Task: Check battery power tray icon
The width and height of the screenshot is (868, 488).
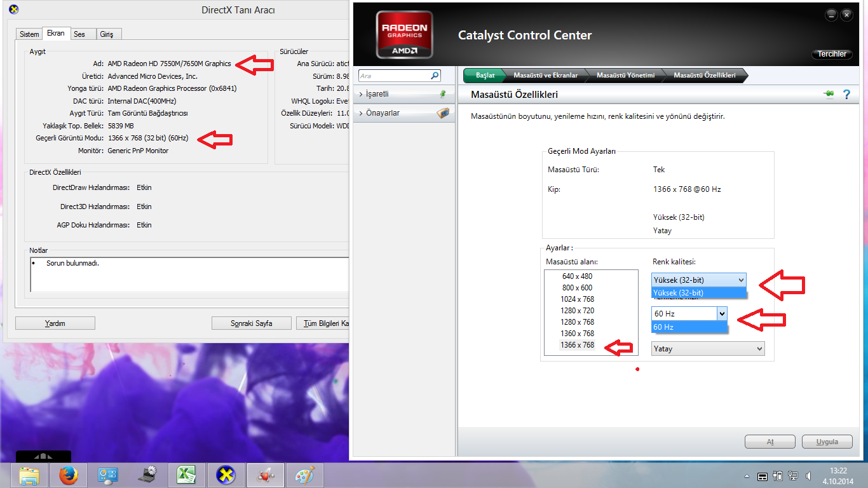Action: pyautogui.click(x=778, y=475)
